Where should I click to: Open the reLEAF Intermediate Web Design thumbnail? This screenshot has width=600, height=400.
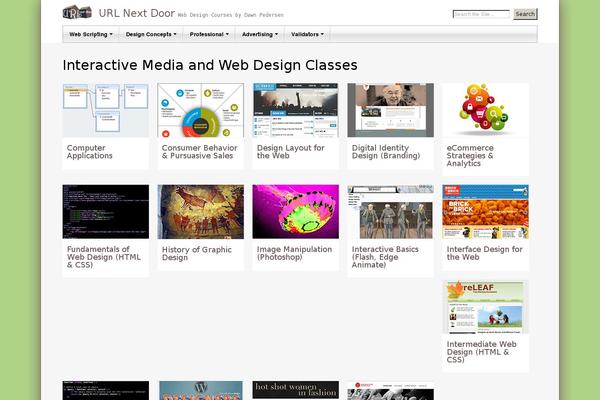pyautogui.click(x=485, y=307)
